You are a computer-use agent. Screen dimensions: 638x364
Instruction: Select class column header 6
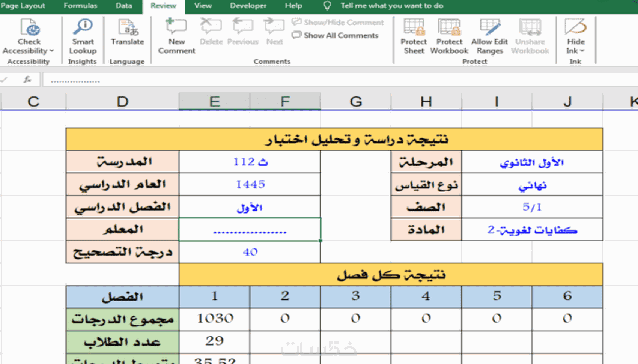(567, 297)
